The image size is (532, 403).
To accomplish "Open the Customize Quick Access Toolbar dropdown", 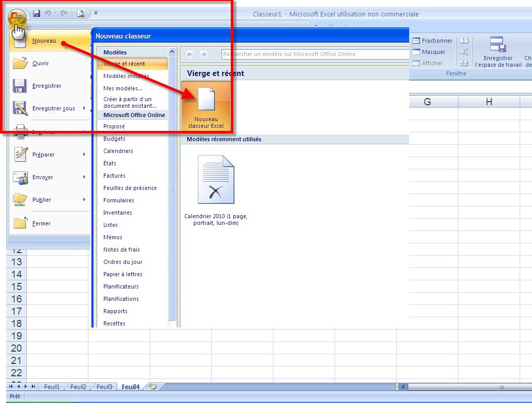I will coord(96,13).
